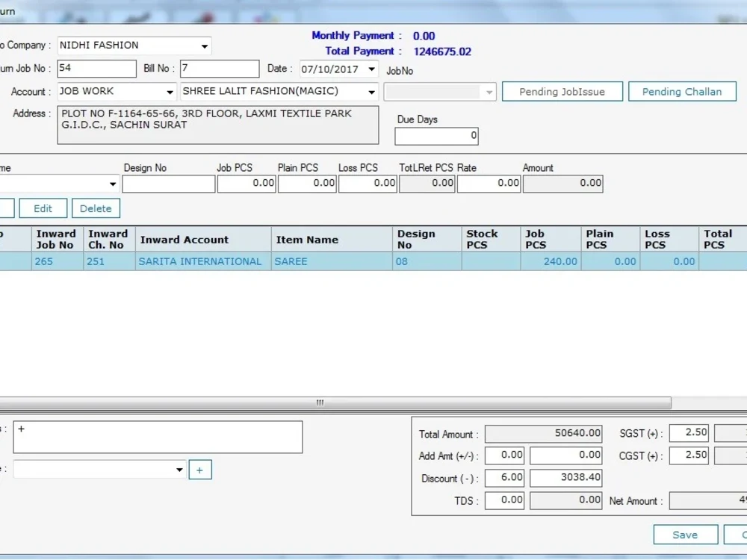Click the Address text area
The width and height of the screenshot is (747, 560).
218,125
